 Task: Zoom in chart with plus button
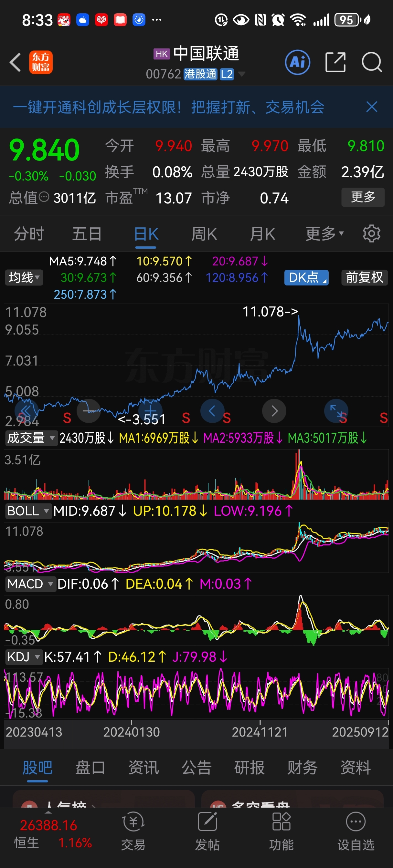coord(151,411)
